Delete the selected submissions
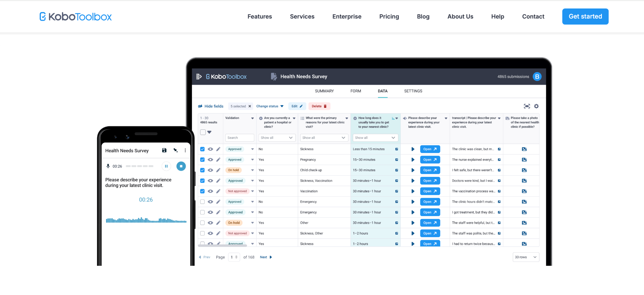The height and width of the screenshot is (295, 644). click(319, 106)
